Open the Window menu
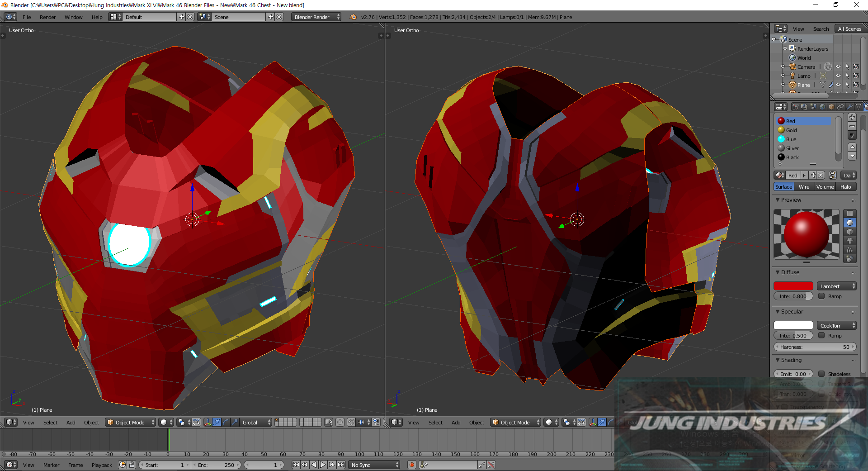Viewport: 868px width, 471px height. coord(73,17)
